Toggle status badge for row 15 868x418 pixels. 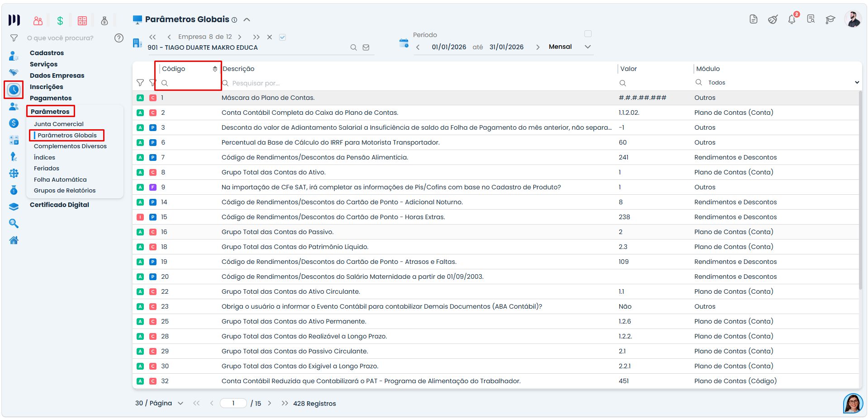pyautogui.click(x=140, y=217)
